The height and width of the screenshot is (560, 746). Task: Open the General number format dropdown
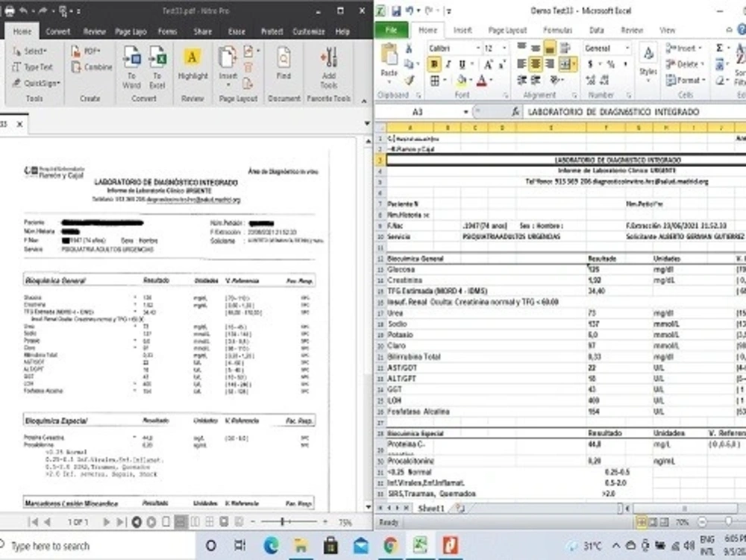[x=627, y=47]
